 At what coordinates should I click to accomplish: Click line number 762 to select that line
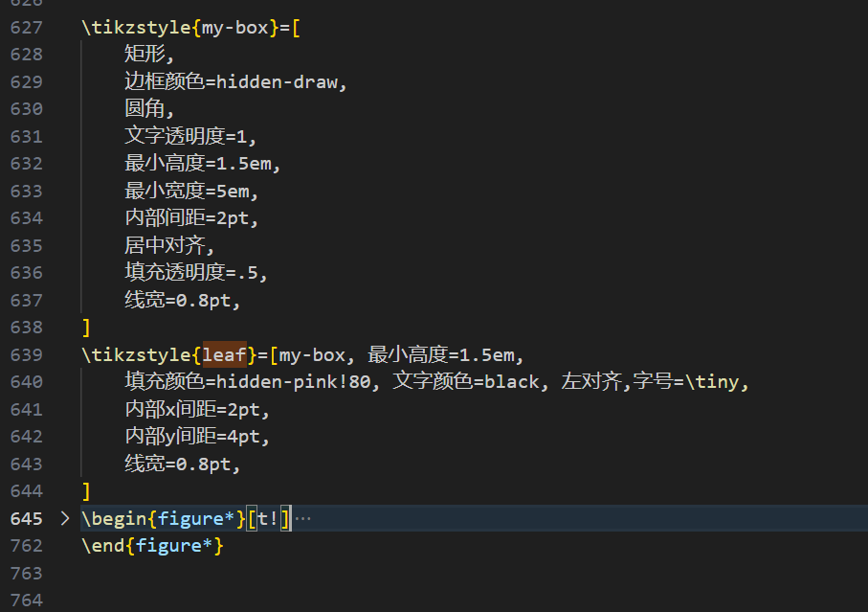click(27, 546)
